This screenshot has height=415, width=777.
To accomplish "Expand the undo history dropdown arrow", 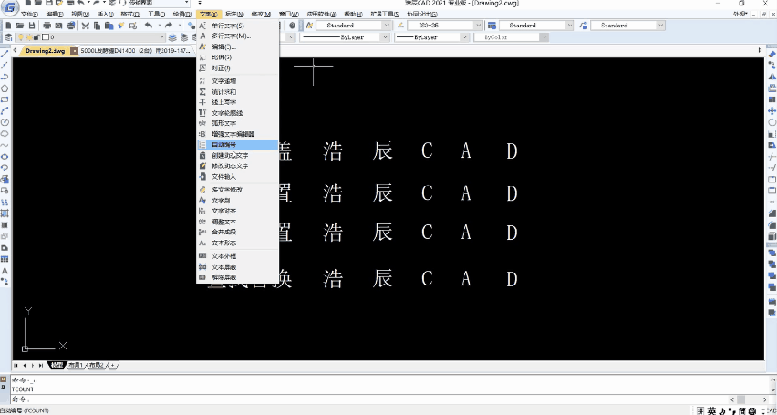I will pos(159,25).
